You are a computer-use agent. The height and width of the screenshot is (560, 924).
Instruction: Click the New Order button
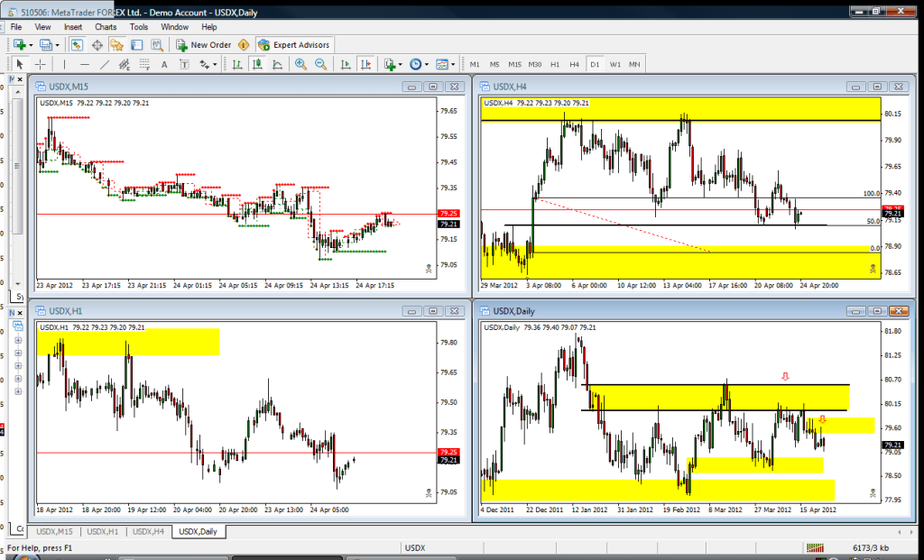click(x=204, y=45)
